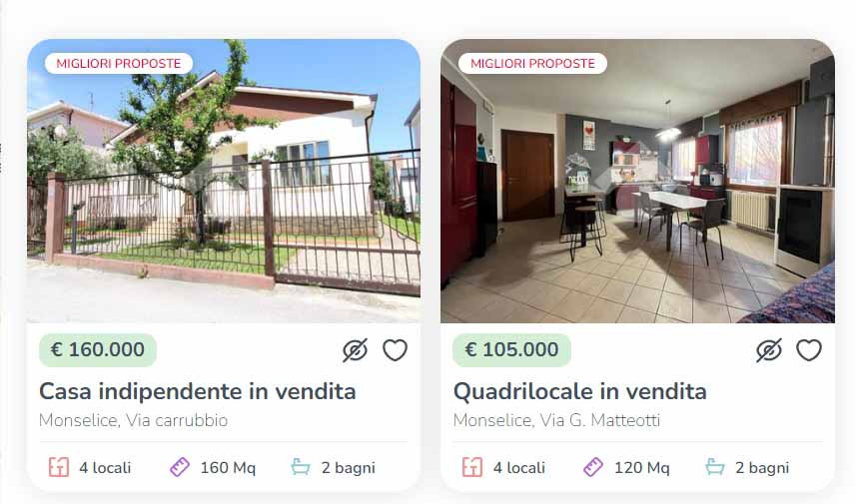Save Casa indipendente listing with heart icon

click(395, 350)
